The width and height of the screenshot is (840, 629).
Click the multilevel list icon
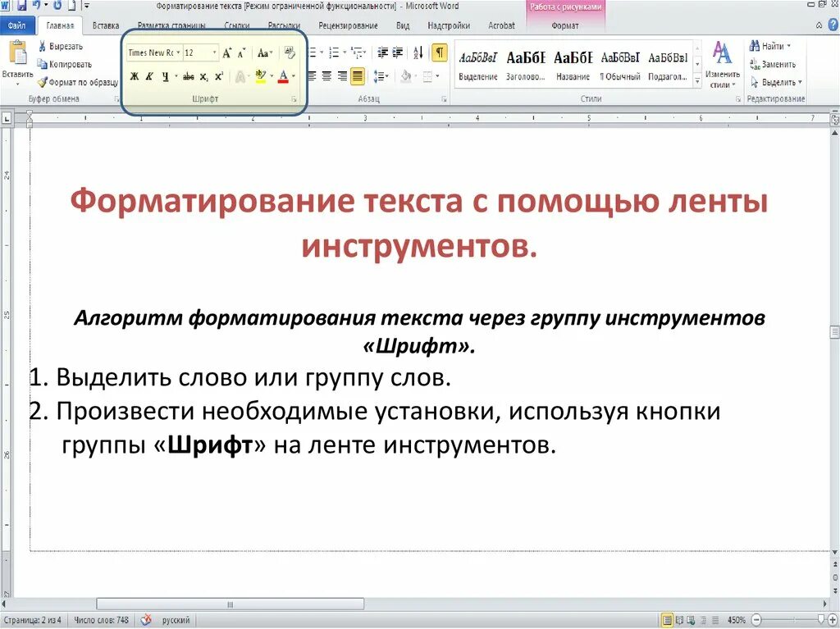[x=356, y=52]
